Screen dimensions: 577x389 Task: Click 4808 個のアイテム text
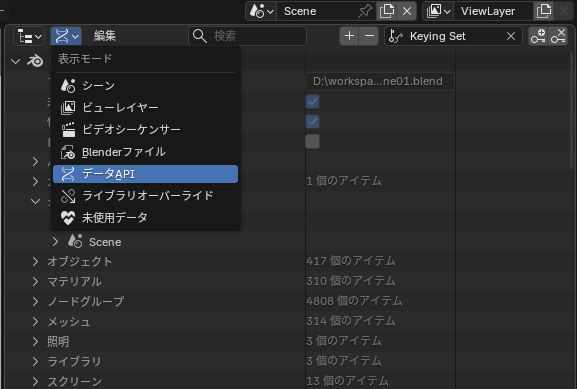[x=354, y=301]
